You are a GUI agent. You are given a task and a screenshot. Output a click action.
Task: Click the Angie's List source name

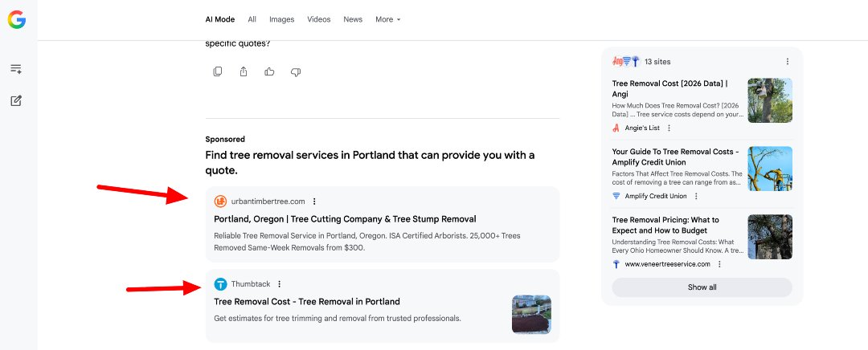pos(642,128)
